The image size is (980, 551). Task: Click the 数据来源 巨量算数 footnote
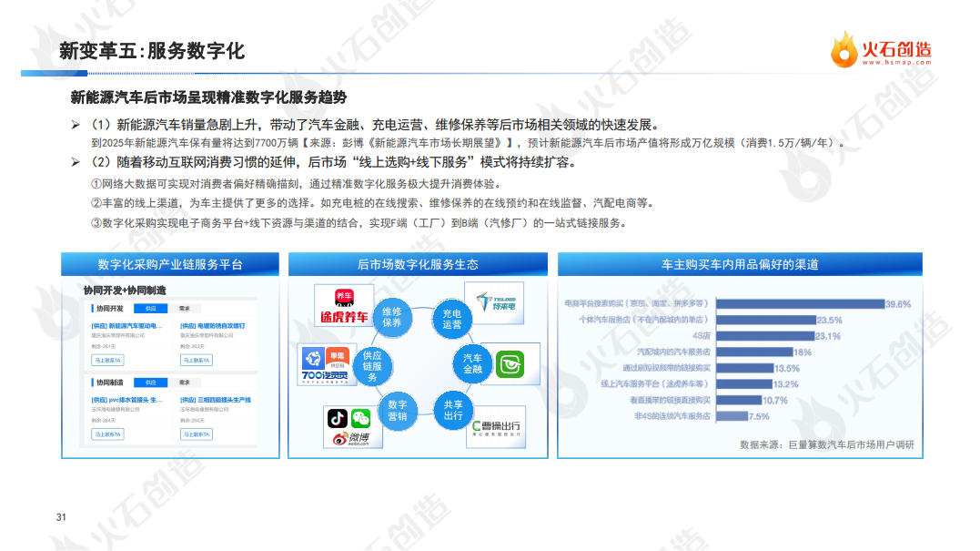[x=827, y=444]
